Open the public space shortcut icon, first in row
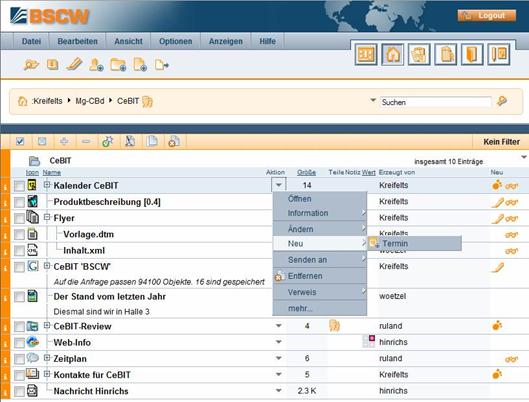Image resolution: width=529 pixels, height=402 pixels. click(366, 54)
